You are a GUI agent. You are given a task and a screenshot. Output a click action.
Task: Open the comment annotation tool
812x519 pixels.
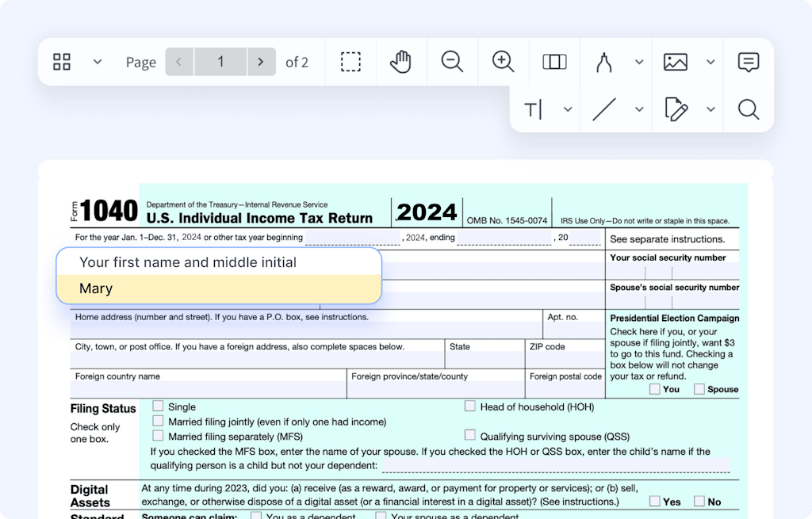pyautogui.click(x=748, y=62)
